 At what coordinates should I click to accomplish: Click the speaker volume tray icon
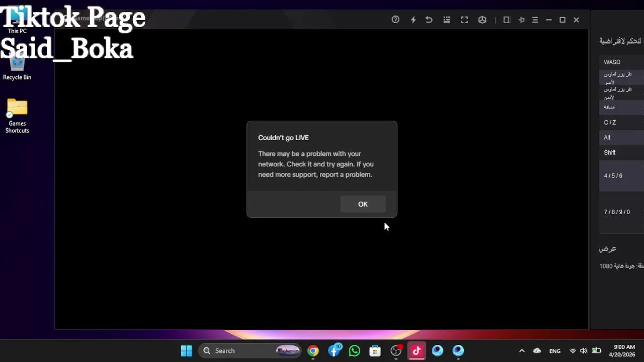584,351
